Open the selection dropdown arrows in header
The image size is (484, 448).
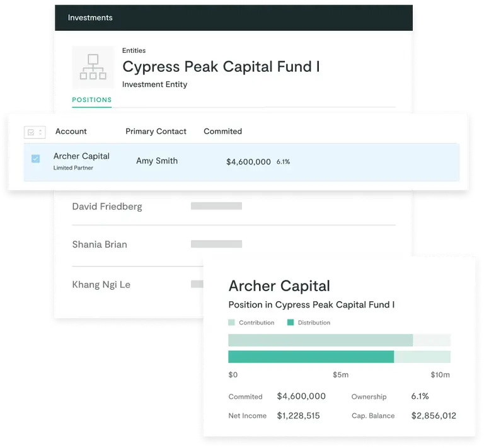pos(40,132)
